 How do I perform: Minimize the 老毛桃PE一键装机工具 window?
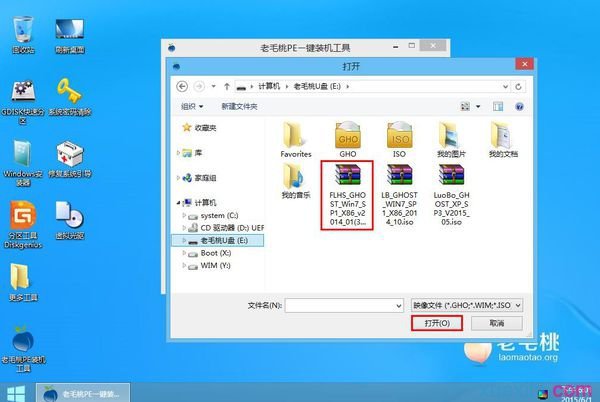click(396, 47)
